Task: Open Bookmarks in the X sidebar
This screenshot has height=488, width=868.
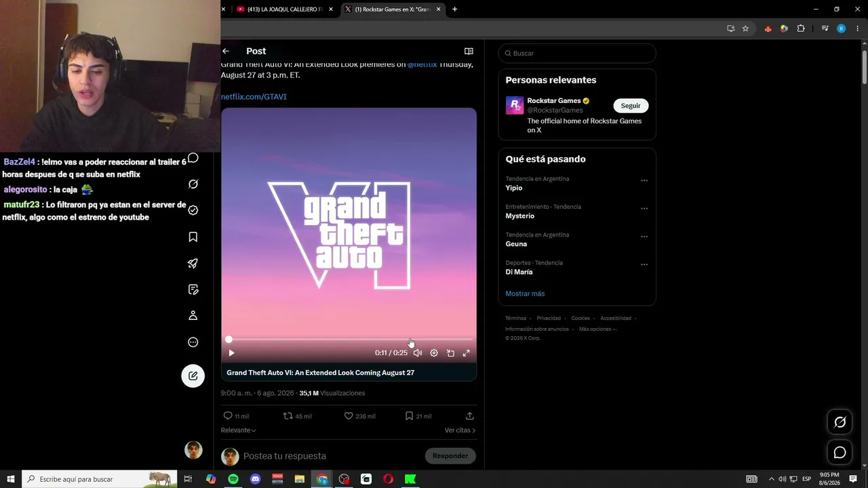Action: pos(193,237)
